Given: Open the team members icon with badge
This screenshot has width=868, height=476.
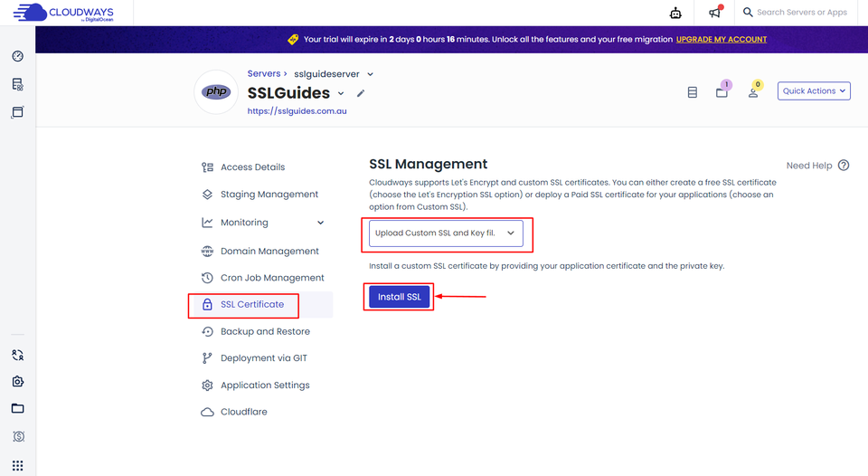Looking at the screenshot, I should tap(752, 91).
